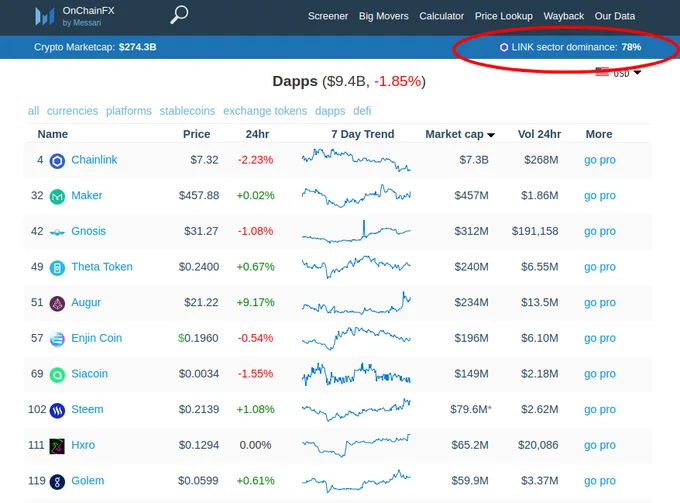
Task: Click 'go pro' in the Siacoin row
Action: pyautogui.click(x=600, y=374)
